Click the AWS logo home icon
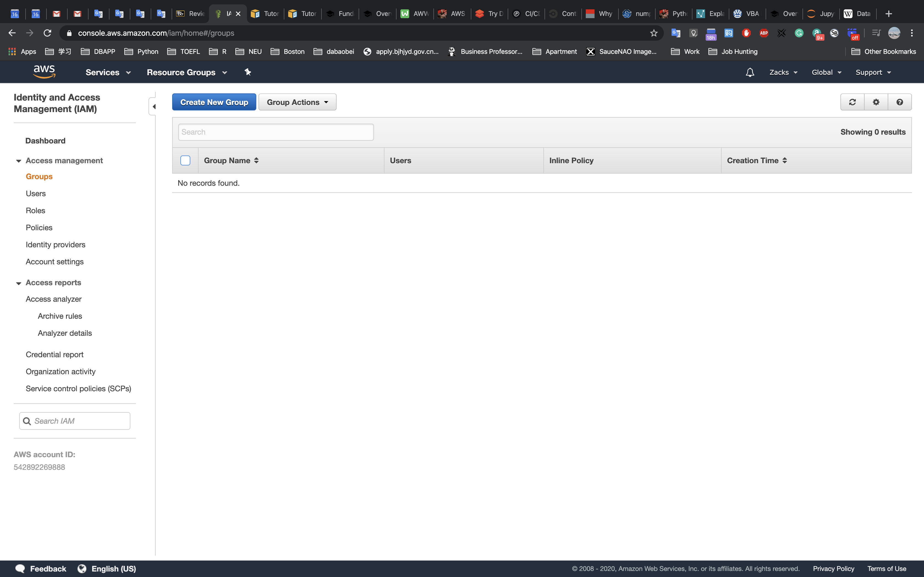Viewport: 924px width, 577px height. click(x=44, y=72)
